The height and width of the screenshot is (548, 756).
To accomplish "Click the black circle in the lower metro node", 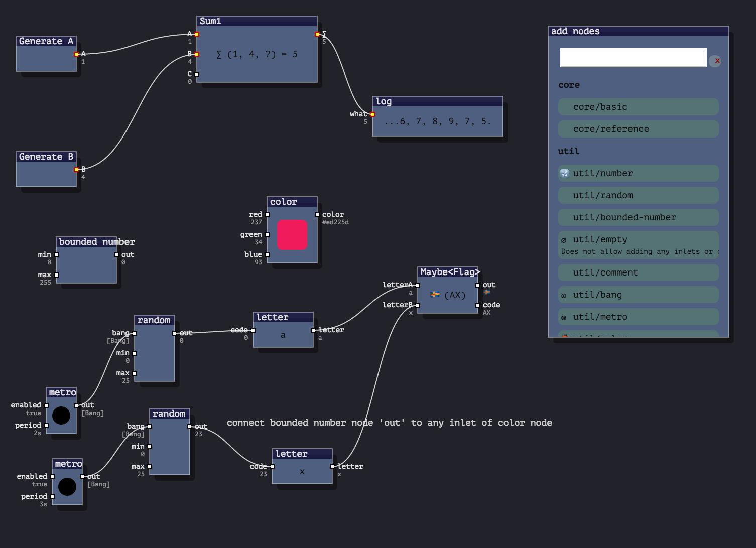I will click(67, 487).
